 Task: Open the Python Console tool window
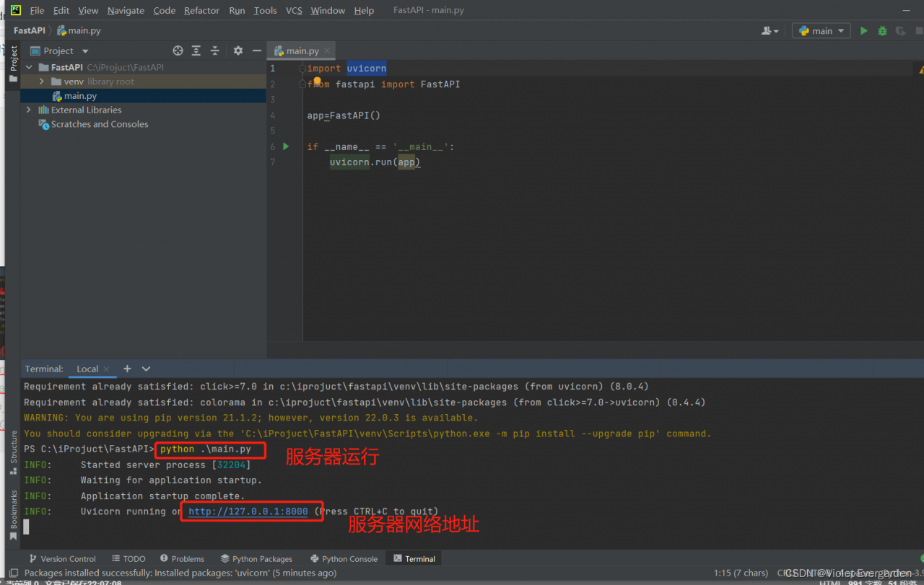(344, 558)
